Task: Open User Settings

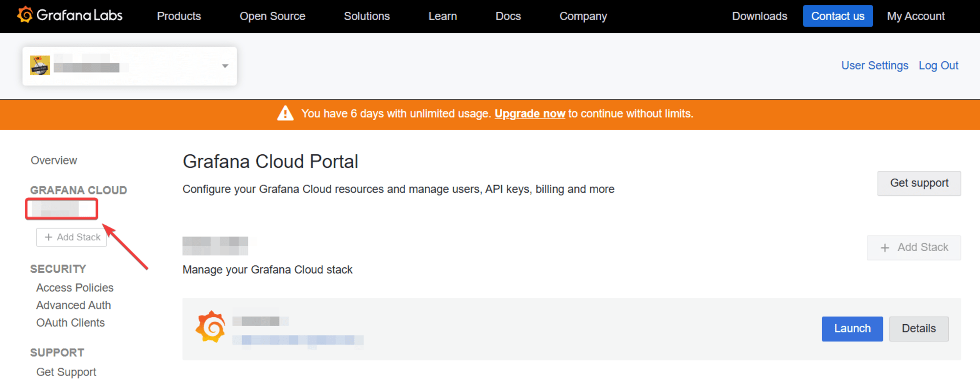Action: click(875, 66)
